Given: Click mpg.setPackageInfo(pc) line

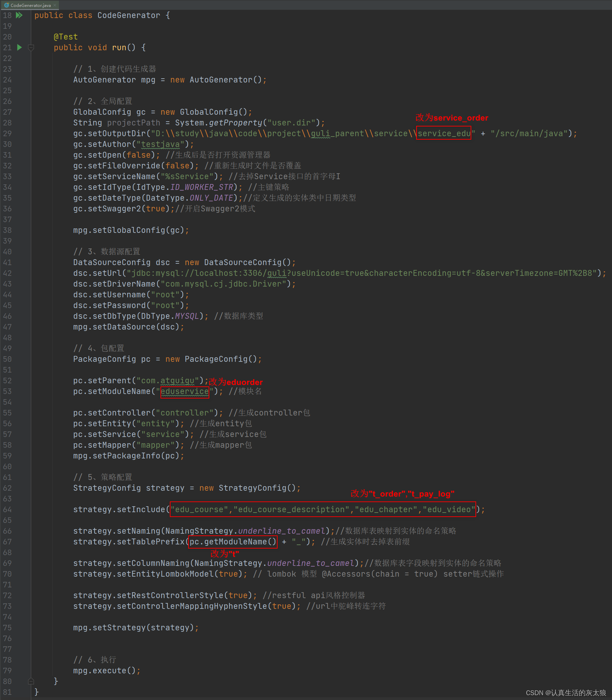Looking at the screenshot, I should pos(129,456).
